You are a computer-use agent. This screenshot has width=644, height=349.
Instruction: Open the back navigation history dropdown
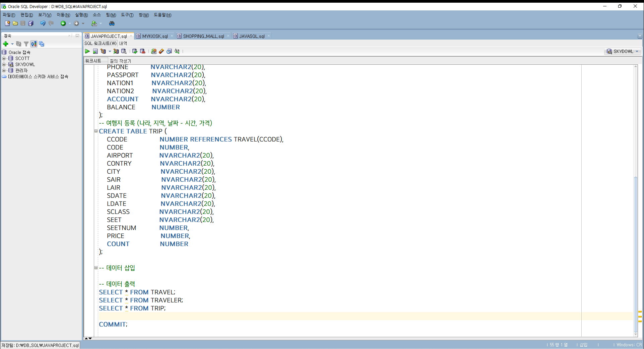70,23
